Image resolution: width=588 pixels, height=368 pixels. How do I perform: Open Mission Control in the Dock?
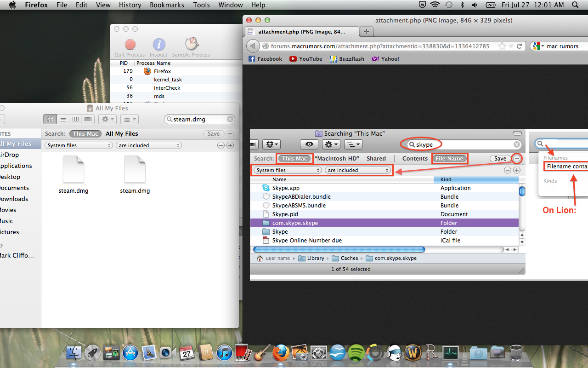point(111,353)
